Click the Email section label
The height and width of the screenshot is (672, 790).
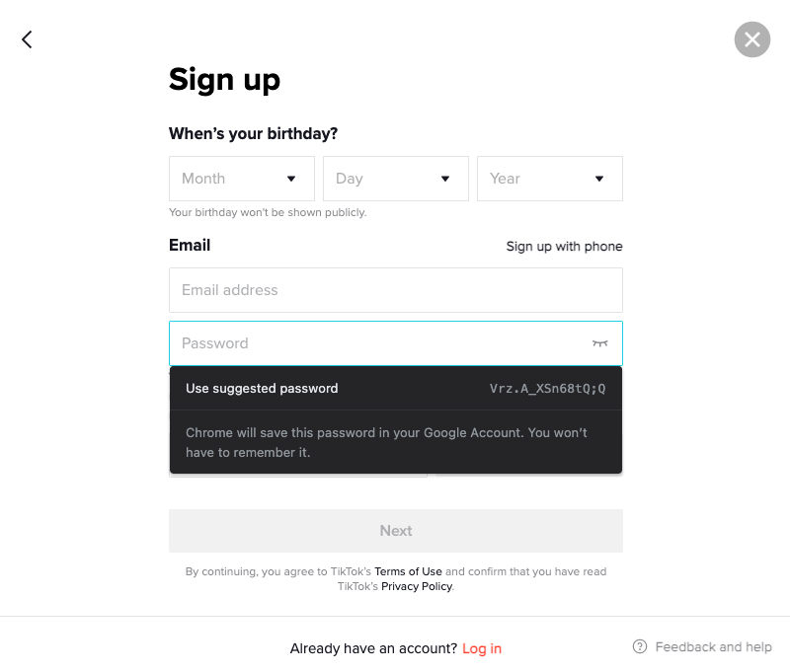point(190,246)
